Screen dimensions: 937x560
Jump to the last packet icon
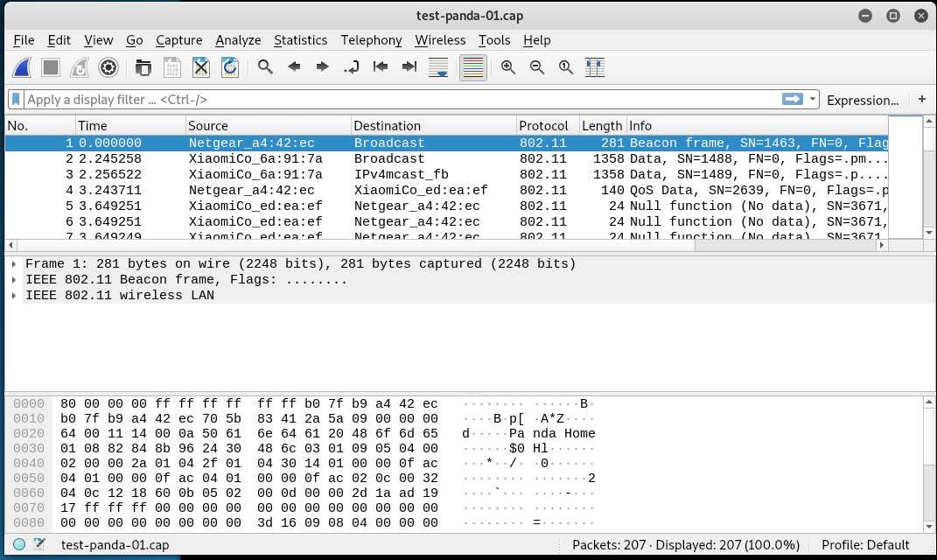point(409,66)
